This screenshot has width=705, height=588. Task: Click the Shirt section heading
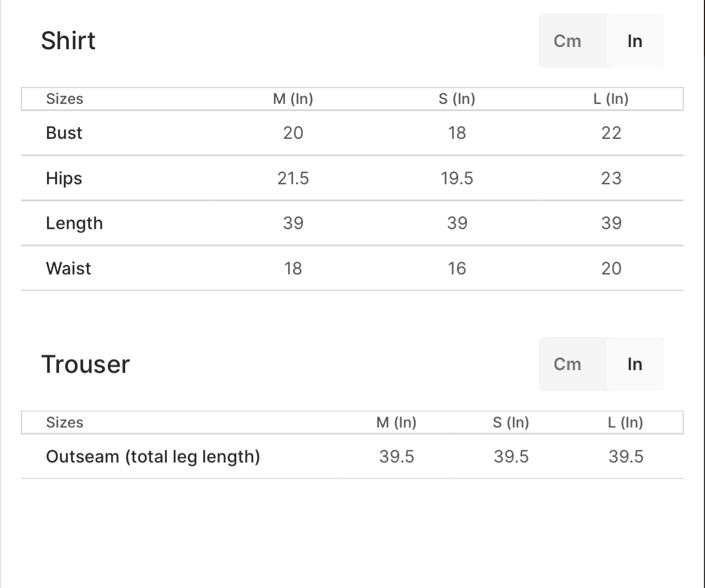[68, 41]
